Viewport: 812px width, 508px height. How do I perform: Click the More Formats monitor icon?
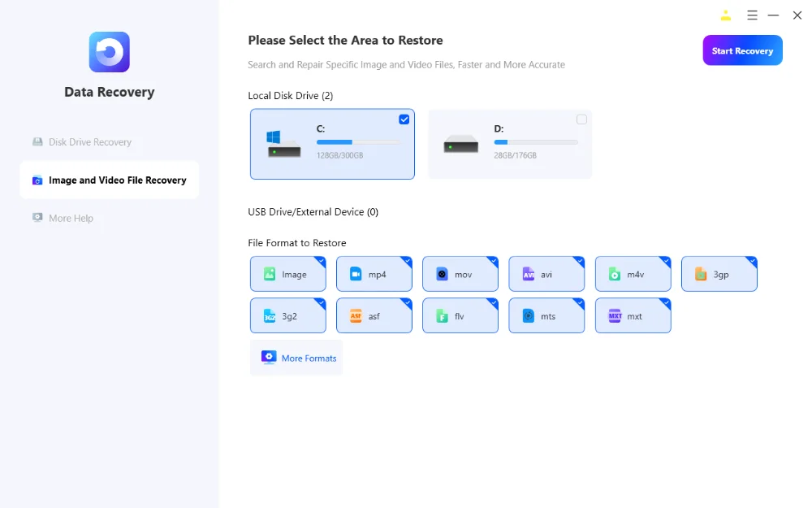tap(269, 358)
